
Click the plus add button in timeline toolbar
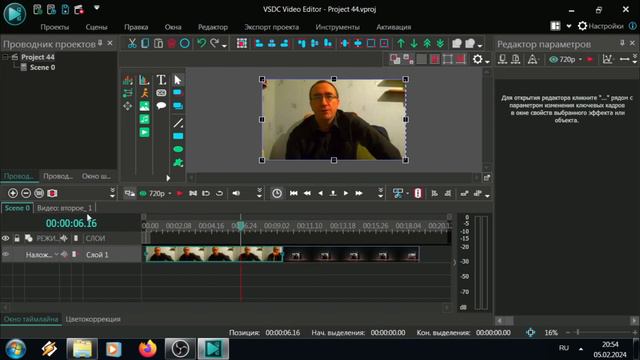coord(13,193)
